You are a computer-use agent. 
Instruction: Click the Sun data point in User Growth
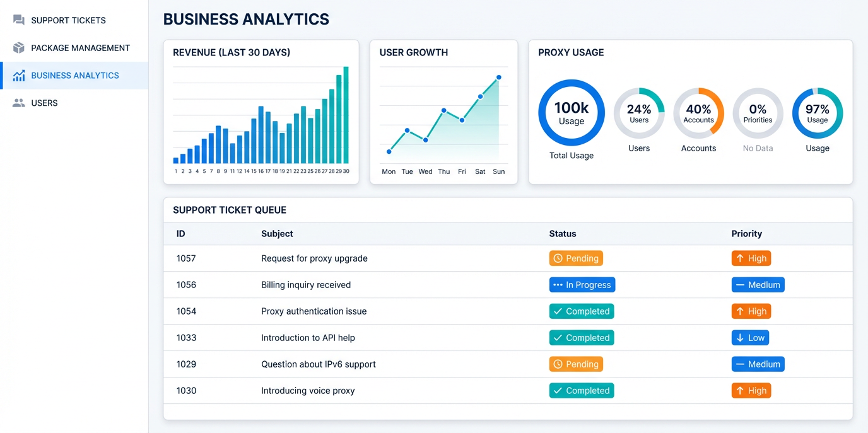(x=499, y=78)
